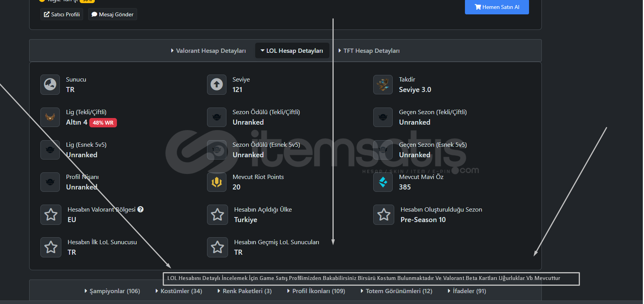Click the Geçen Sezon (Esnek 5v5) icon
Viewport: 644px width, 304px height.
tap(383, 149)
